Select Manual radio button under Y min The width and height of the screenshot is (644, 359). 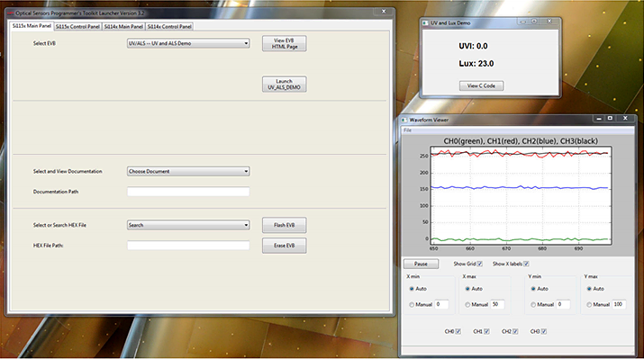pos(533,304)
